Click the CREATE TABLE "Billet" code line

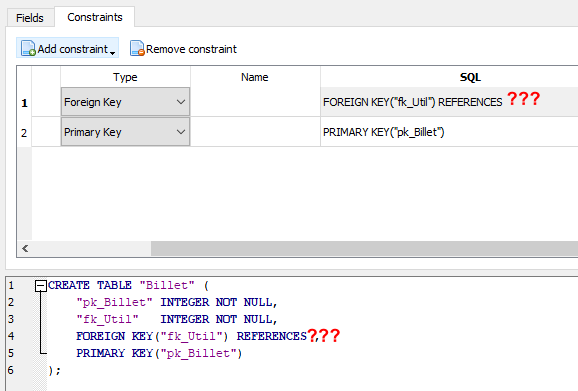128,285
